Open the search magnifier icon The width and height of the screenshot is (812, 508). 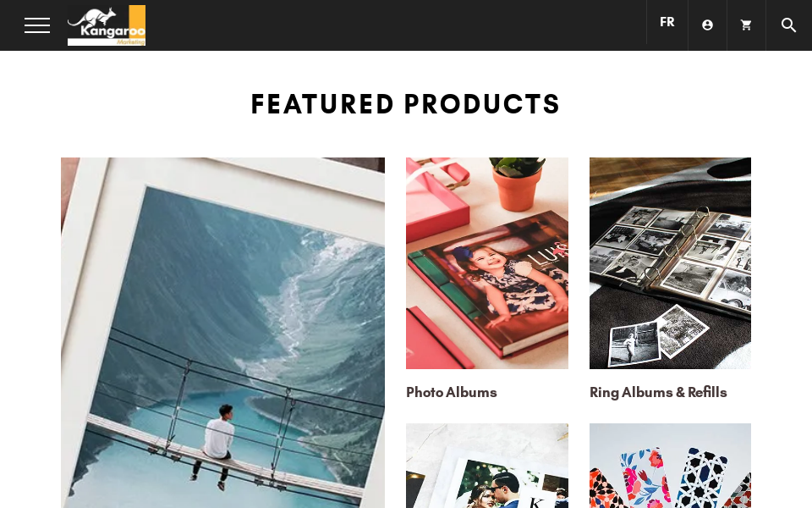[788, 25]
